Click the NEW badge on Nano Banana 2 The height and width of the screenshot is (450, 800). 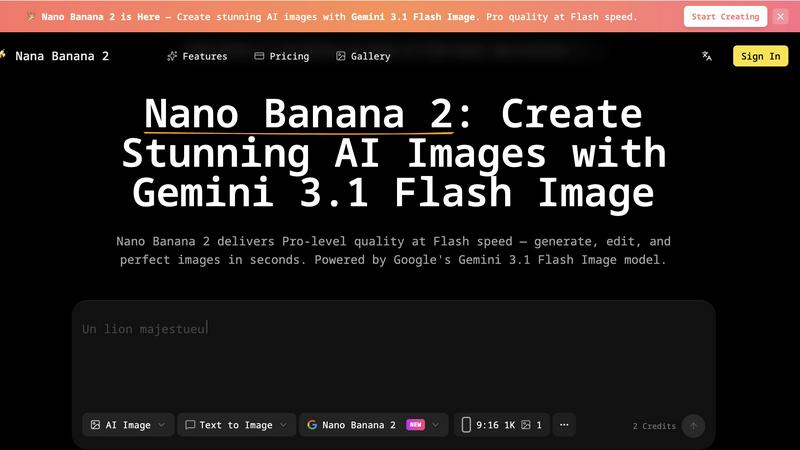[x=415, y=424]
